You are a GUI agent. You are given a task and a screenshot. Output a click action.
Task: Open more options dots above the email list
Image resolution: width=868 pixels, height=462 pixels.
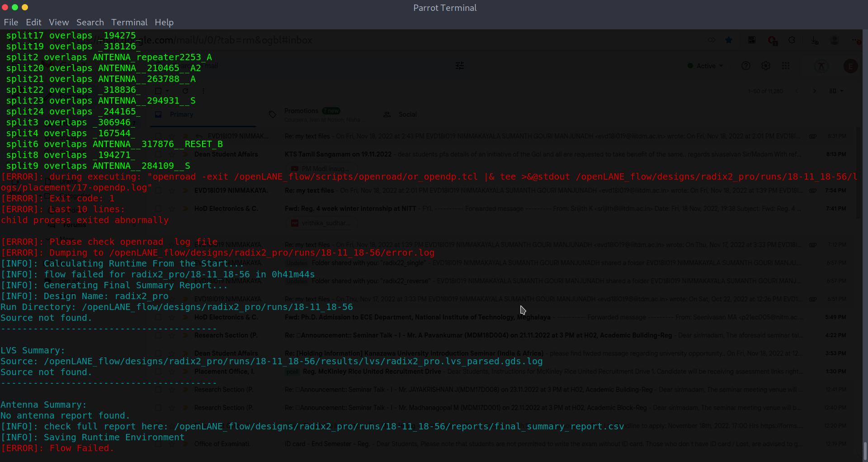203,91
